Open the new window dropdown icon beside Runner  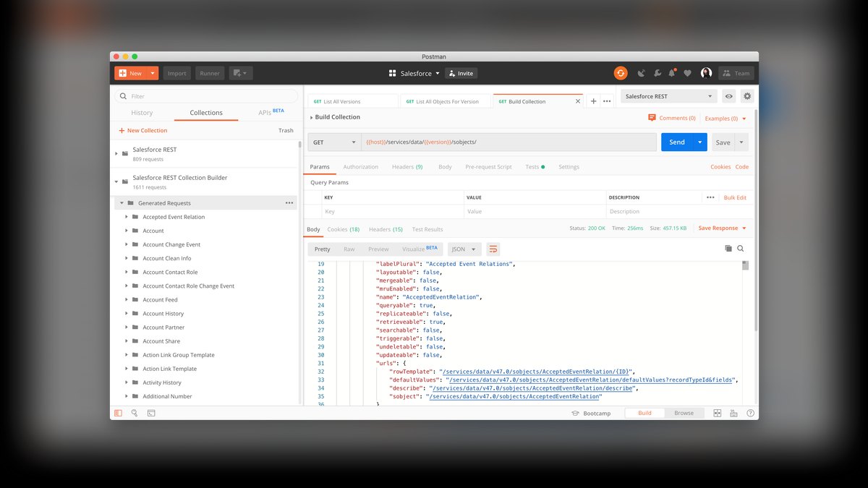tap(240, 73)
